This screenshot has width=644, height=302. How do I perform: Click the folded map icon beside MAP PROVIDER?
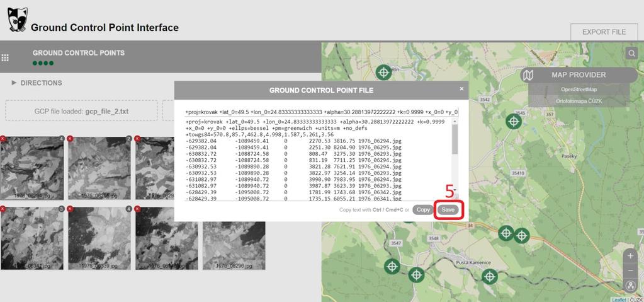click(x=529, y=75)
